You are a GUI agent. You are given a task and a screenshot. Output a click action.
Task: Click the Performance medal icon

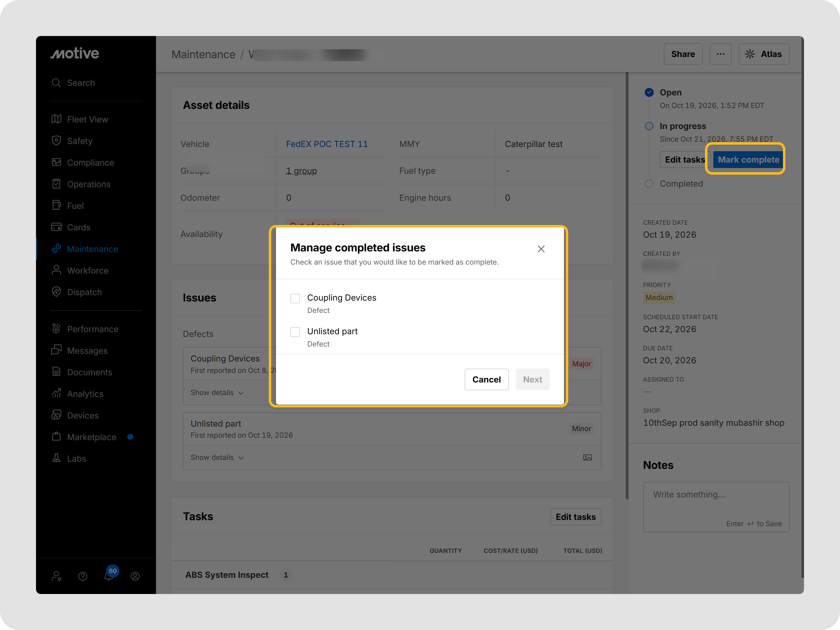pyautogui.click(x=56, y=328)
